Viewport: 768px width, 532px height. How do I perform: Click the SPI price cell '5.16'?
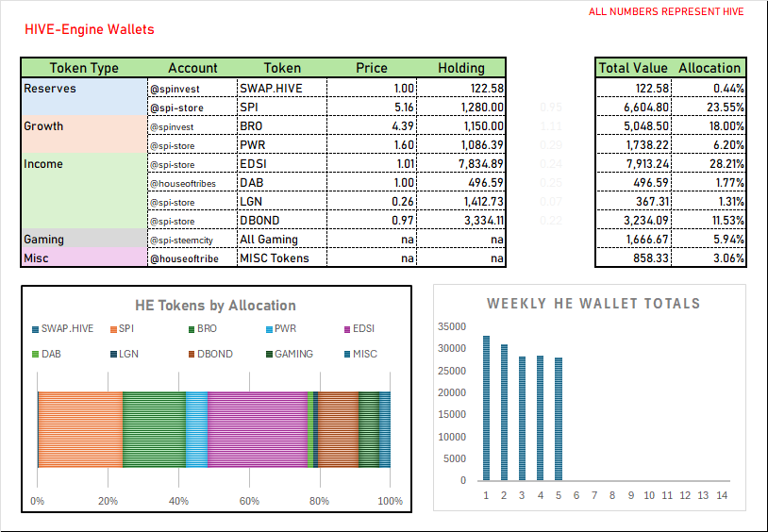372,108
